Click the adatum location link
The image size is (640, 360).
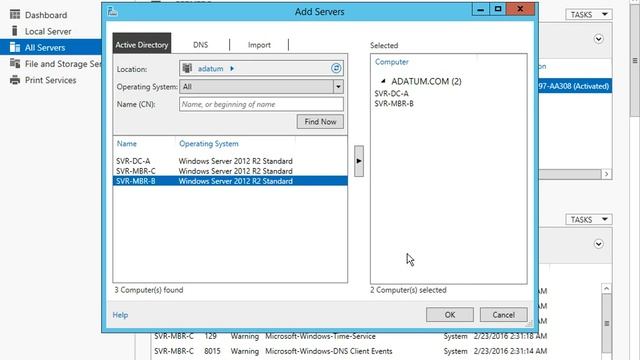pos(211,69)
